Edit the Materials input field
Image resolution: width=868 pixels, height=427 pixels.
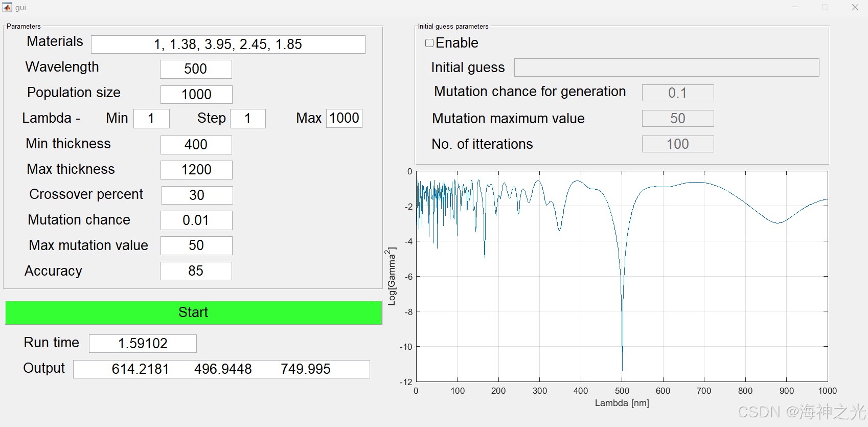point(228,44)
